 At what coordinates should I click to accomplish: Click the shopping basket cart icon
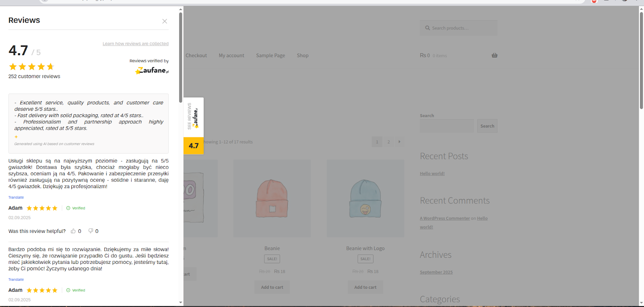[494, 56]
